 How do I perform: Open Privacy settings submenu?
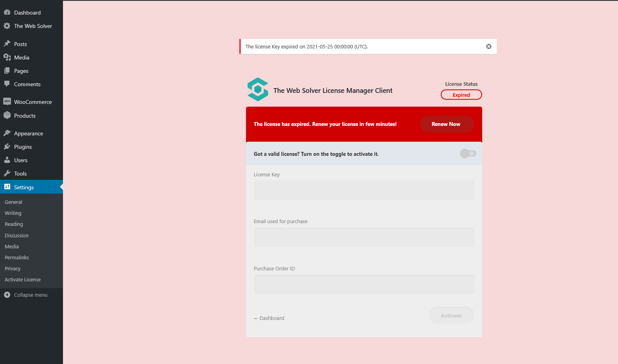13,268
